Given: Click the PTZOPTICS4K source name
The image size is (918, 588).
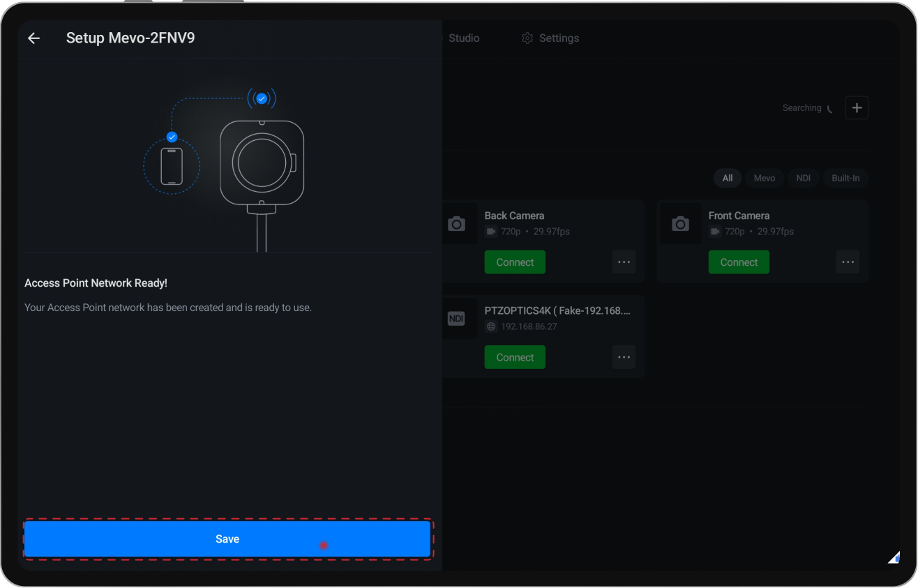Looking at the screenshot, I should click(x=557, y=310).
